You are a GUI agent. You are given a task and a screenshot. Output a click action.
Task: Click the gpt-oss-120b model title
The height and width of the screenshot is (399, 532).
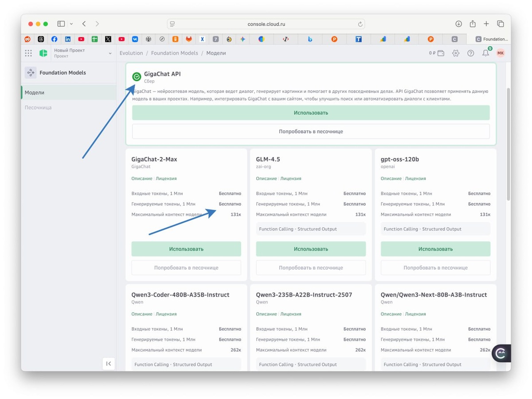point(400,159)
